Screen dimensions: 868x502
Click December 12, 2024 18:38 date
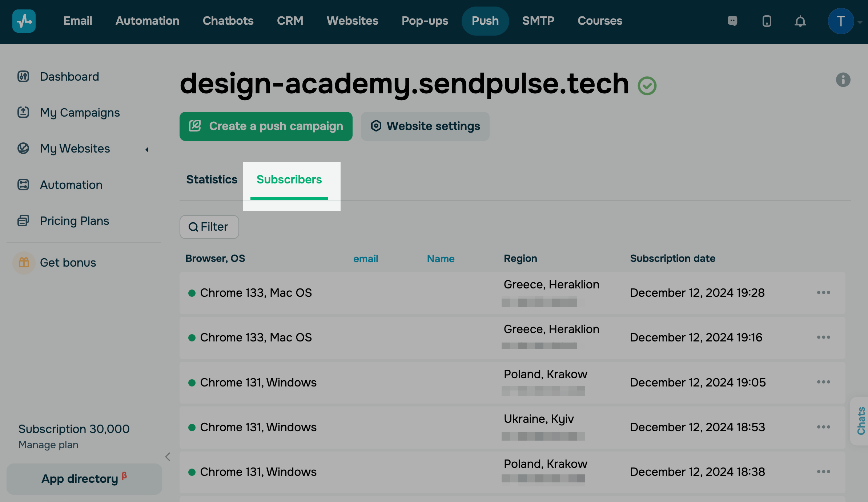click(x=697, y=471)
